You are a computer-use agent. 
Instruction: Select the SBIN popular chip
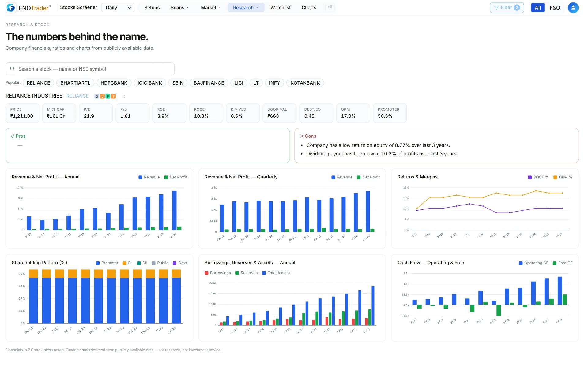178,83
